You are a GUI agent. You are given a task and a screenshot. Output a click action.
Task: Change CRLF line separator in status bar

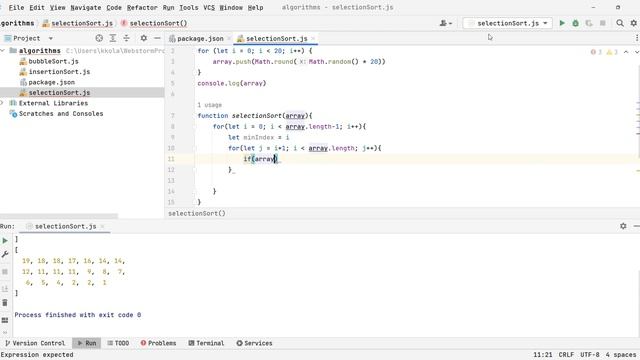[566, 355]
